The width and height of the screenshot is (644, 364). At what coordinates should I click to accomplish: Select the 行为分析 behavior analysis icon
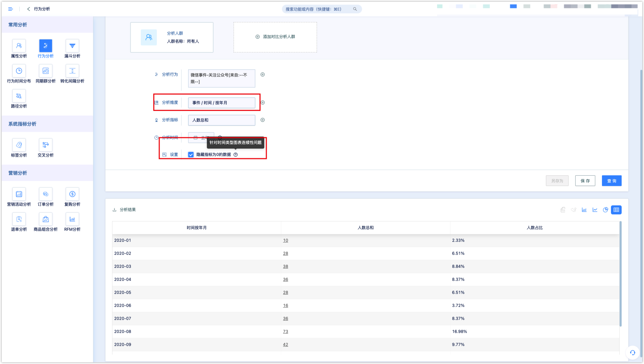46,46
